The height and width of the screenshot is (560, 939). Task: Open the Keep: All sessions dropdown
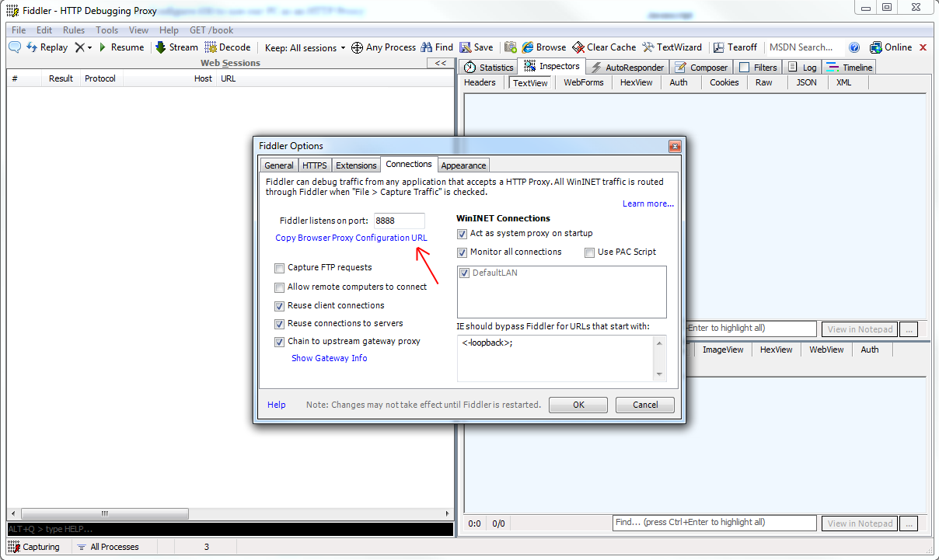305,47
